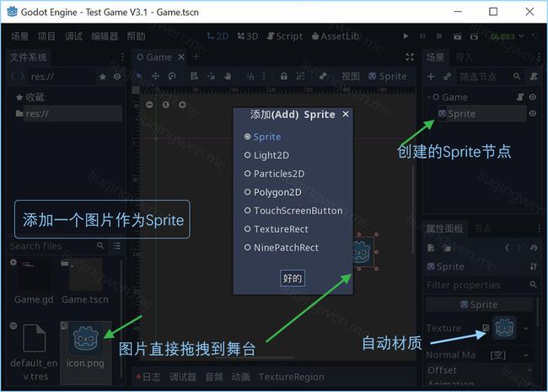
Task: Activate the Move tool
Action: [x=155, y=76]
